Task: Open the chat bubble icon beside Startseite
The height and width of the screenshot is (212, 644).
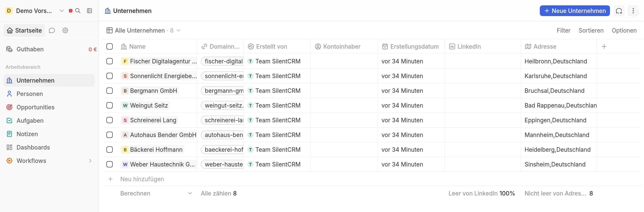Action: tap(52, 30)
